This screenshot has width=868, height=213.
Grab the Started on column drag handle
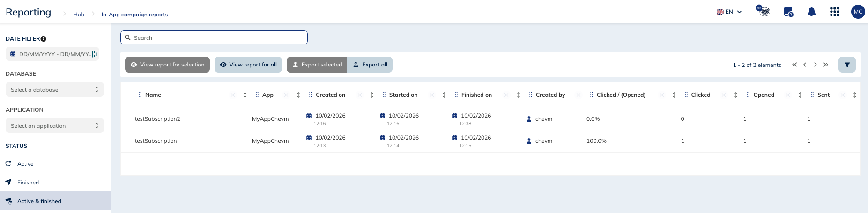tap(384, 95)
